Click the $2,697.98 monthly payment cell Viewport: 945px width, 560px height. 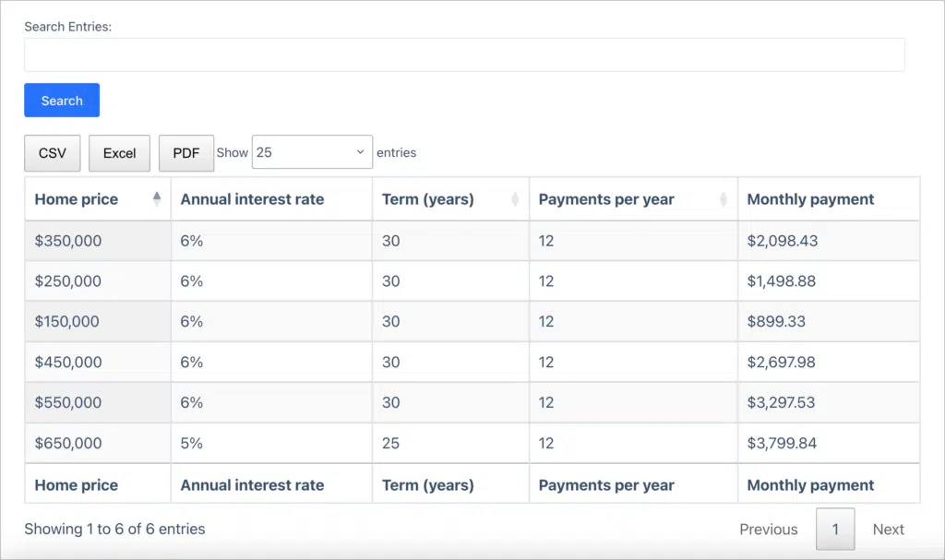coord(829,362)
